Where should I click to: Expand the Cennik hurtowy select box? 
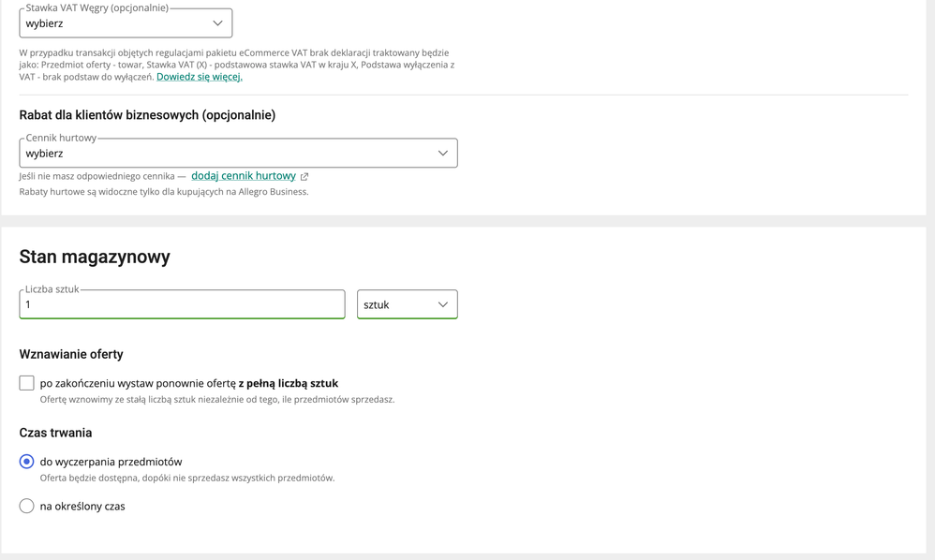(x=238, y=154)
